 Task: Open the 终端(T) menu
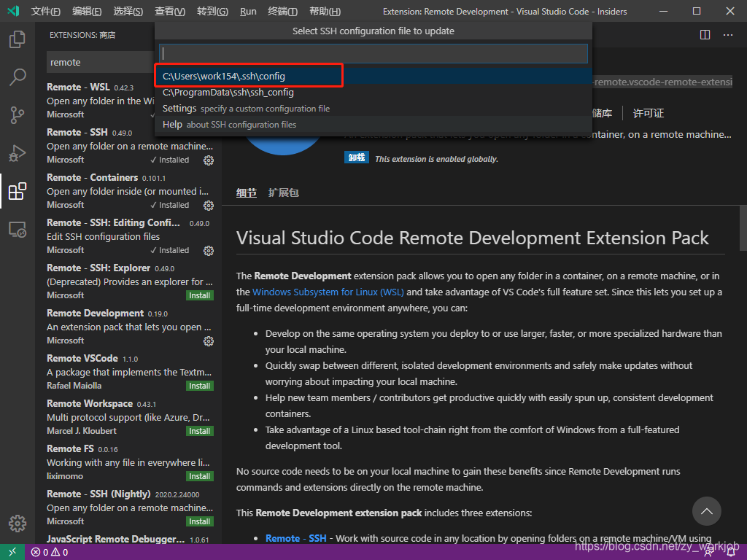[x=282, y=12]
